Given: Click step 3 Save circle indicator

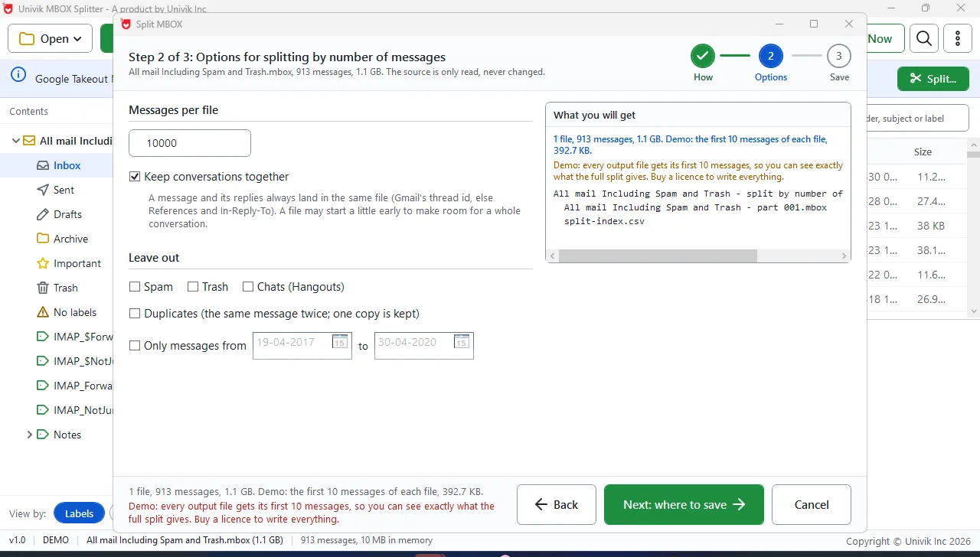Looking at the screenshot, I should (839, 56).
